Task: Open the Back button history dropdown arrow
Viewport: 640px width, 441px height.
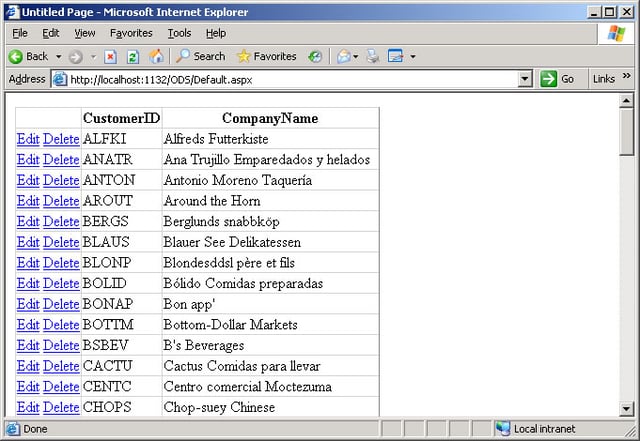Action: coord(59,56)
